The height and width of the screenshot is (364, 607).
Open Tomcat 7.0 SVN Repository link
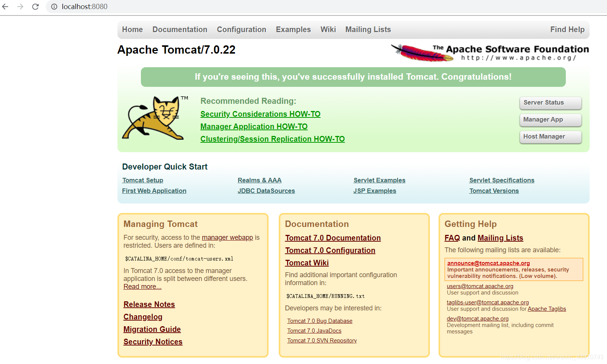point(322,341)
